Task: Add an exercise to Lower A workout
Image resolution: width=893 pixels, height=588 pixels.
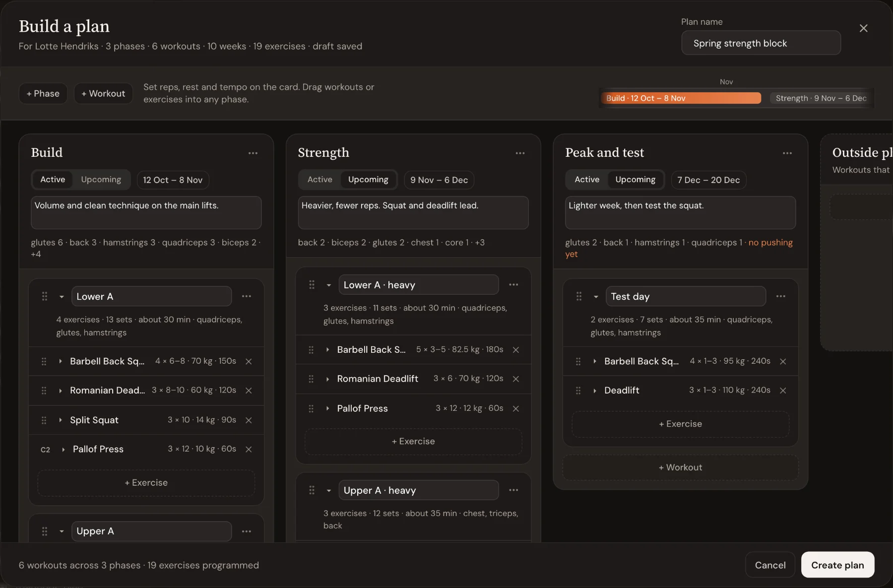Action: tap(146, 482)
